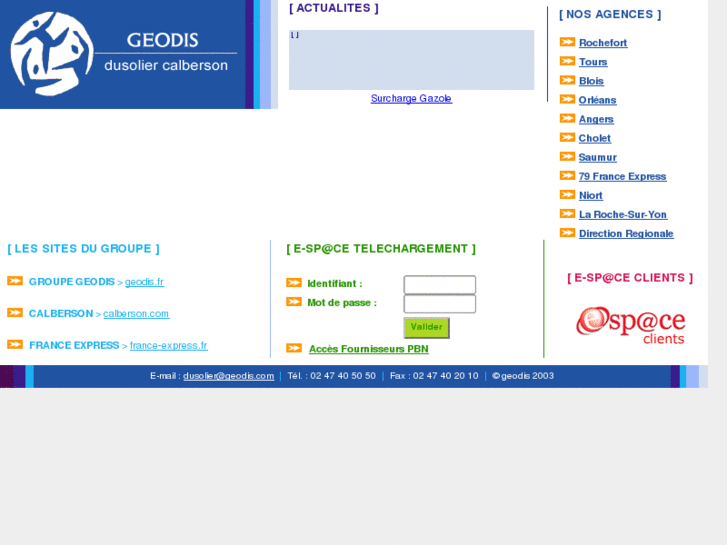This screenshot has width=727, height=545.
Task: Click the Fax 02 47 40 20 10 text
Action: click(x=434, y=376)
